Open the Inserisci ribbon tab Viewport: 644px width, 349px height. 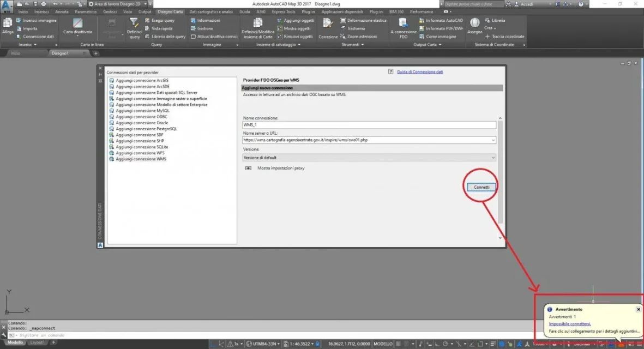pos(41,12)
